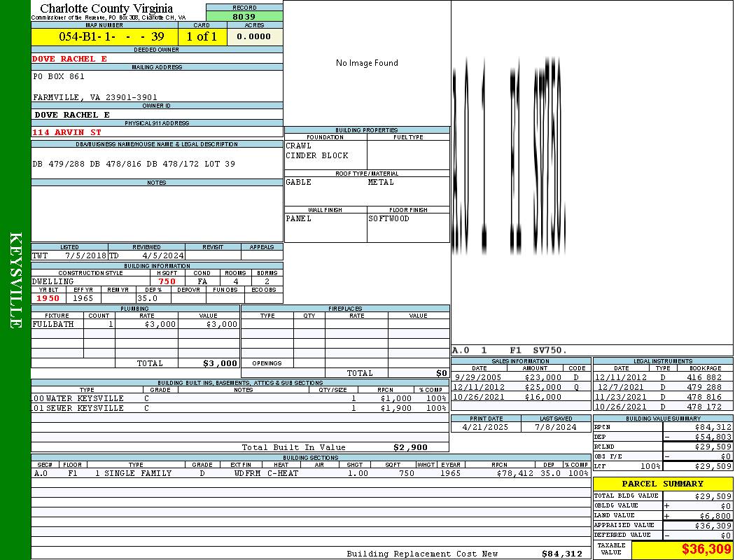Click the red year built value 1950
The width and height of the screenshot is (735, 560).
48,298
